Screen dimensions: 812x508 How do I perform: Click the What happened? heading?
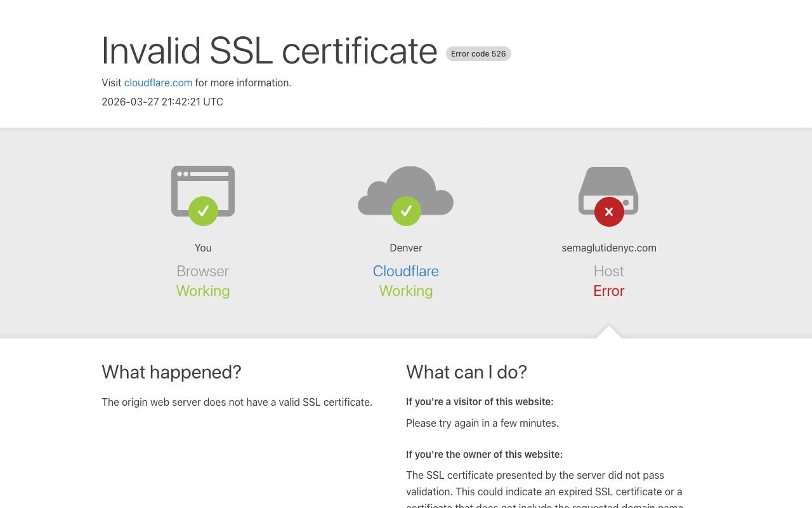[171, 372]
